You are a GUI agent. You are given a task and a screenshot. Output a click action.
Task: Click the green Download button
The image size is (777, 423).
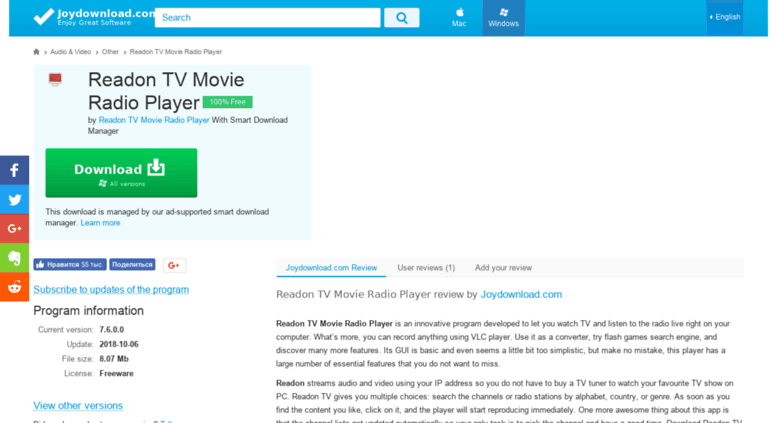(x=121, y=173)
